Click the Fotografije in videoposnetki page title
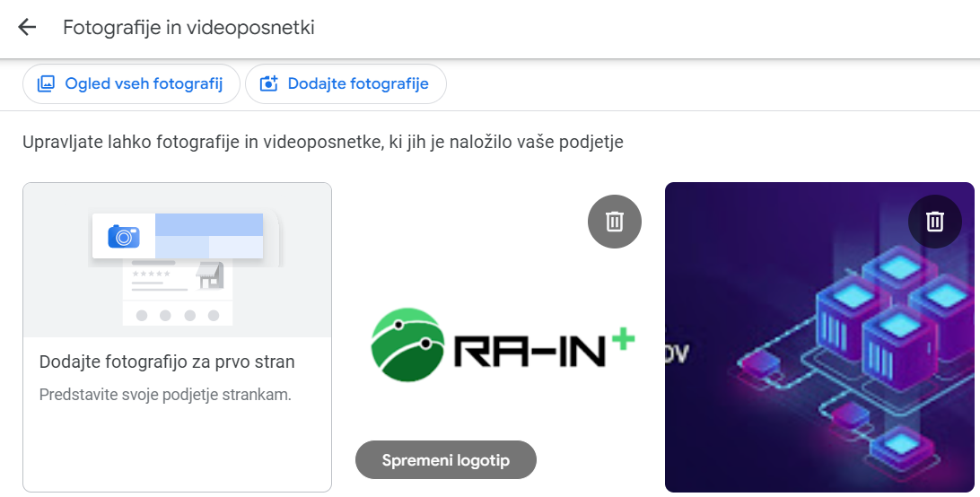This screenshot has width=980, height=497. (x=188, y=27)
